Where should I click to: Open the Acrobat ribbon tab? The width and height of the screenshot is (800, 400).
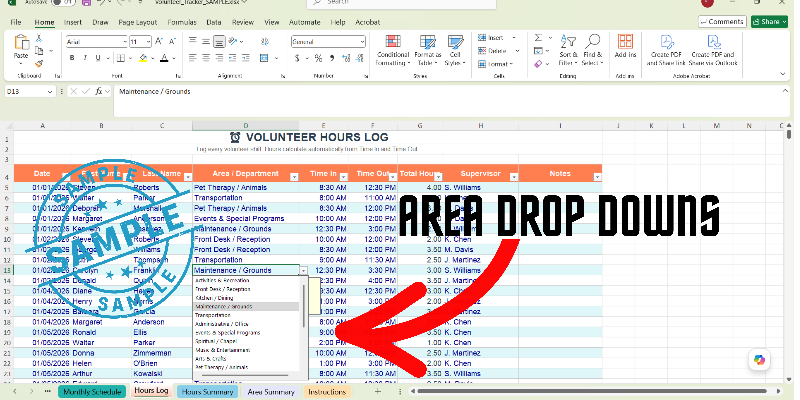[367, 22]
